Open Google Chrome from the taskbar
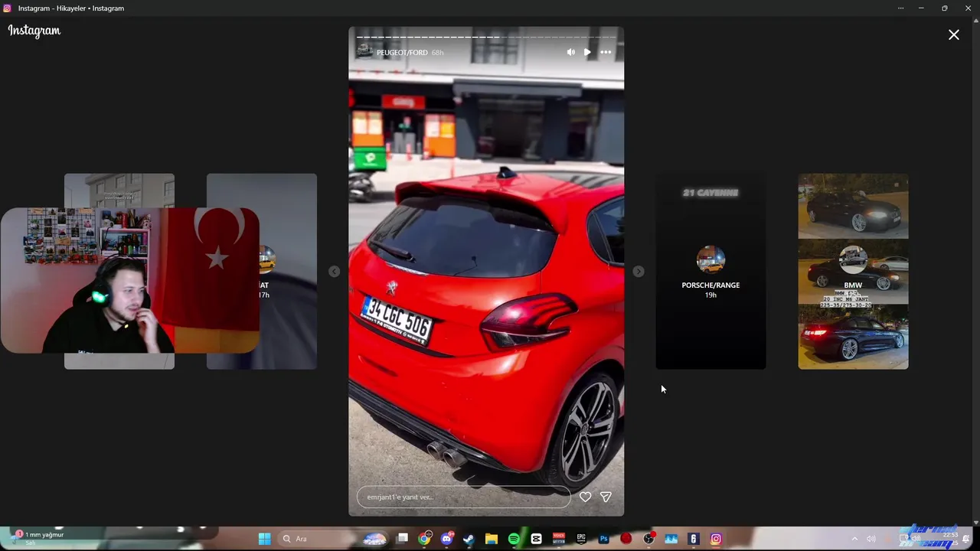 (424, 539)
